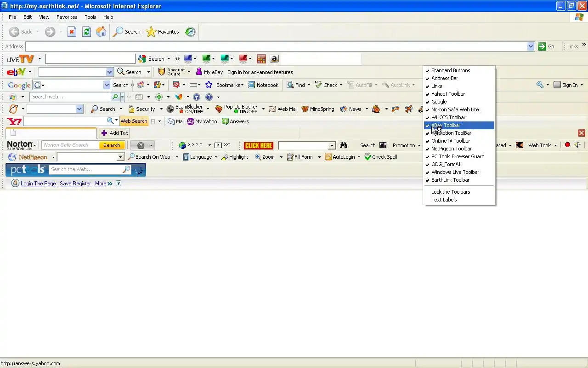Click the Yahoo Answers icon
This screenshot has width=588, height=368.
point(225,121)
